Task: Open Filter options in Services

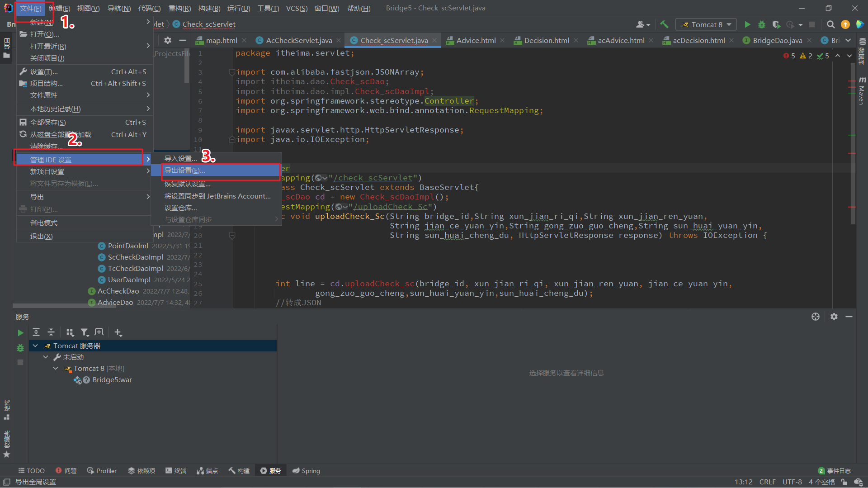Action: [x=85, y=332]
